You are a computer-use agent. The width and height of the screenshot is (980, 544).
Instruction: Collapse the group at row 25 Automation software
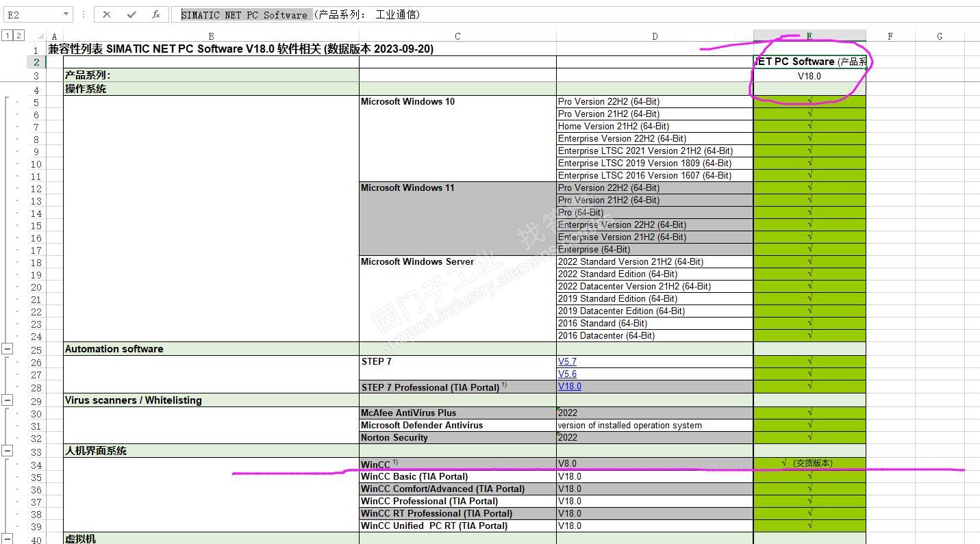(7, 349)
